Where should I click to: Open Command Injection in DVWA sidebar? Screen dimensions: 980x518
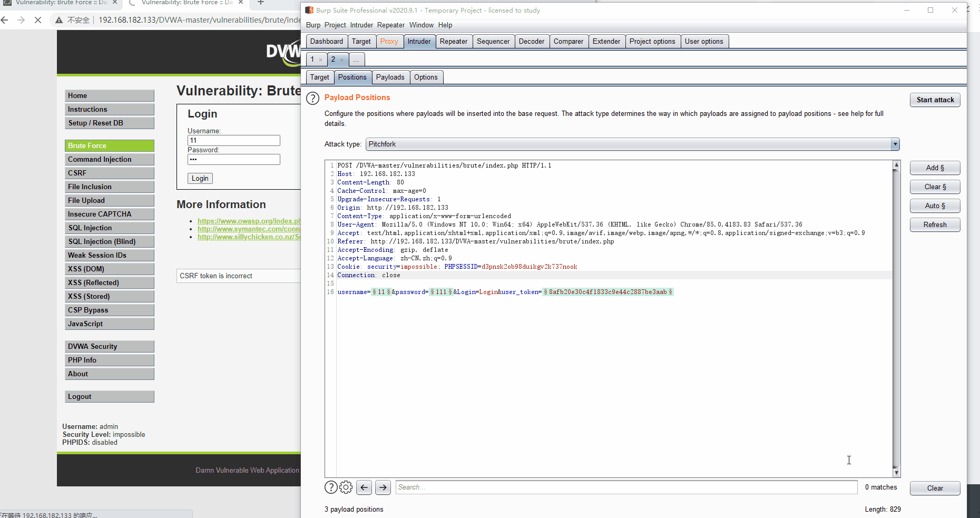(110, 160)
